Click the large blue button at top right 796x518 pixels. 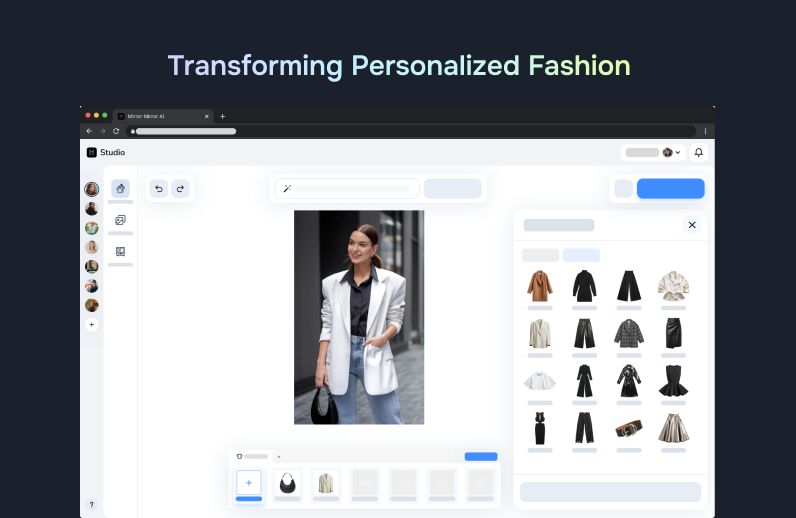coord(670,188)
